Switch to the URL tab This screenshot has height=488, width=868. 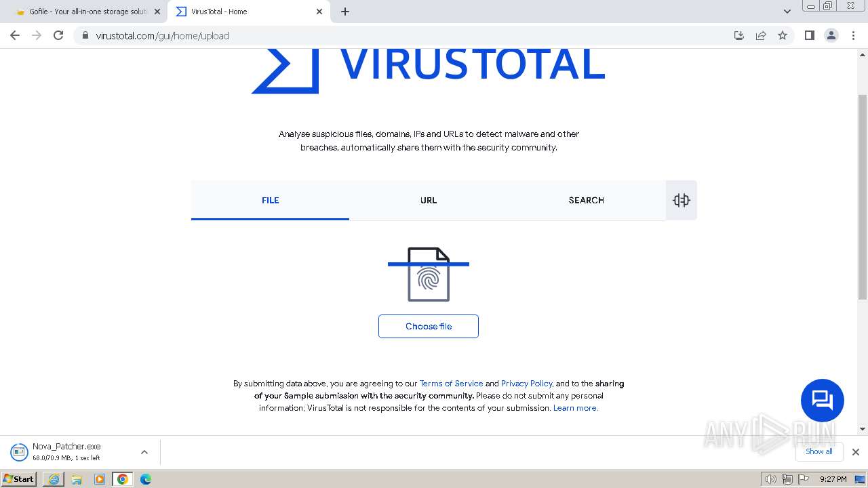429,200
